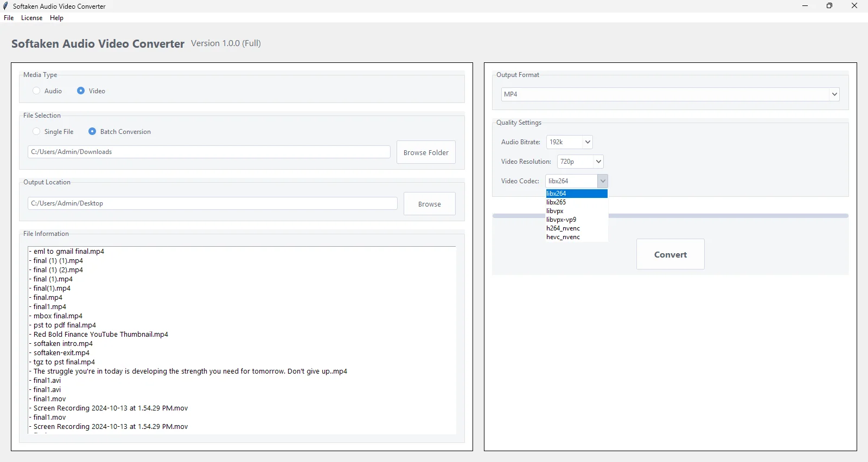Select the Audio media type radio button
The width and height of the screenshot is (868, 462).
[36, 91]
